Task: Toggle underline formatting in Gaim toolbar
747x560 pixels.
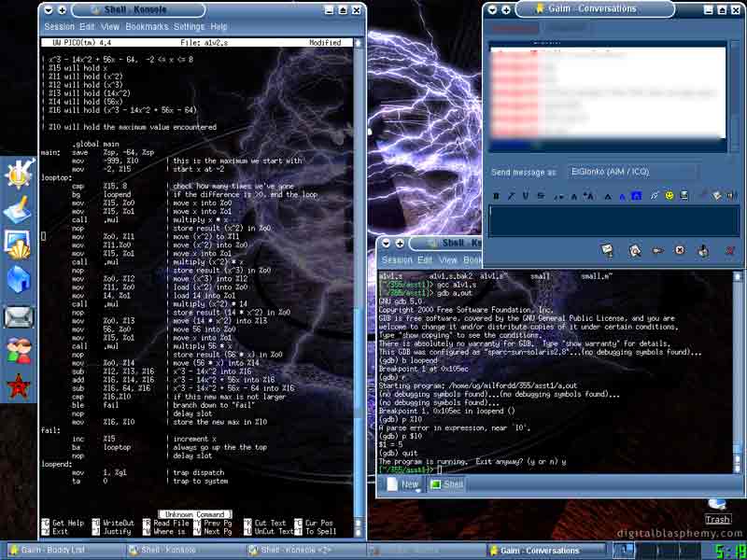Action: [525, 195]
